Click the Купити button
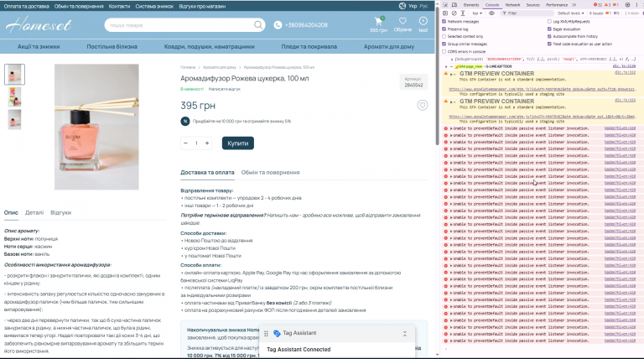Screen dimensions: 644x359 [238, 143]
